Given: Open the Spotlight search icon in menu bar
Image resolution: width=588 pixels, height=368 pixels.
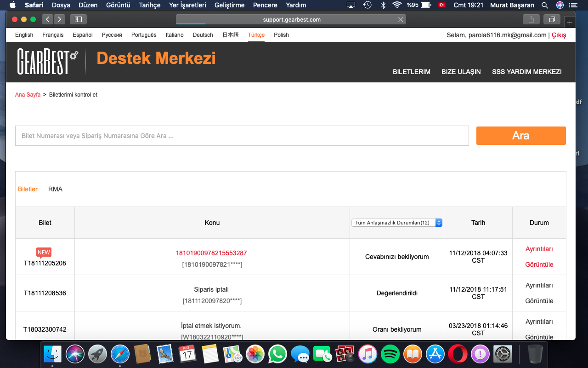Looking at the screenshot, I should pyautogui.click(x=545, y=5).
